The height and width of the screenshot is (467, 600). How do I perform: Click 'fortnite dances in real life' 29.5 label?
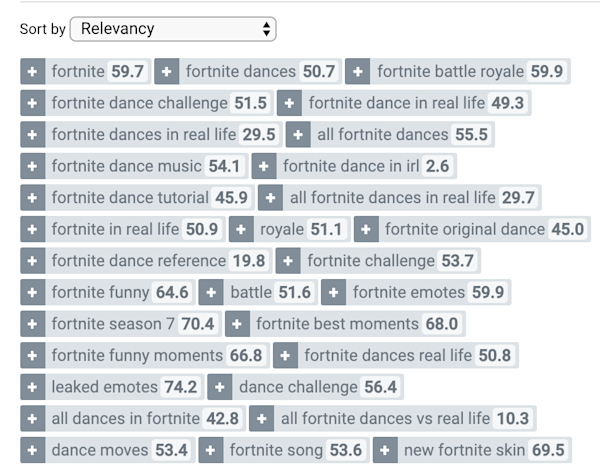[x=144, y=134]
